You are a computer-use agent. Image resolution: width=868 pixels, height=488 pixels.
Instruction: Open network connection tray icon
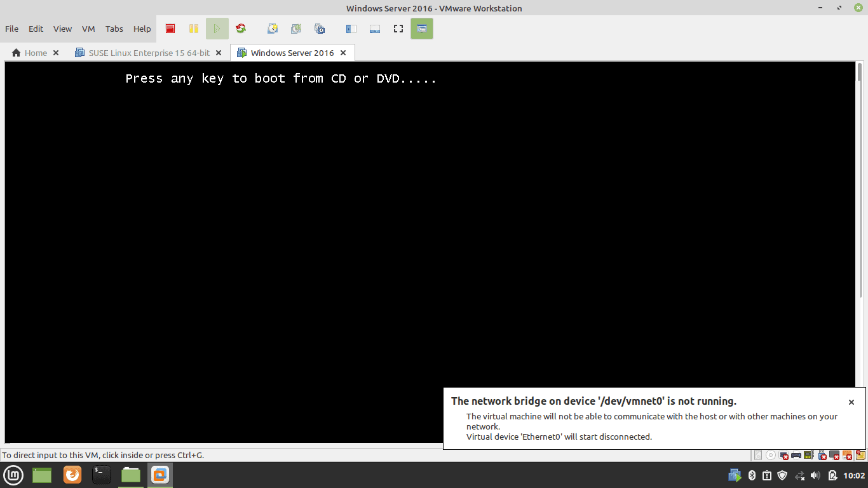[799, 475]
